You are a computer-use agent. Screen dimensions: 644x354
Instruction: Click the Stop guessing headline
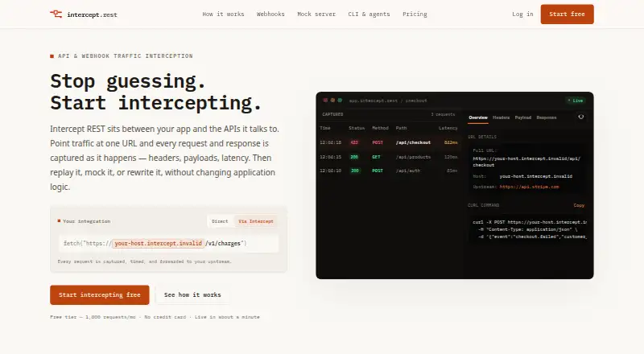click(128, 81)
